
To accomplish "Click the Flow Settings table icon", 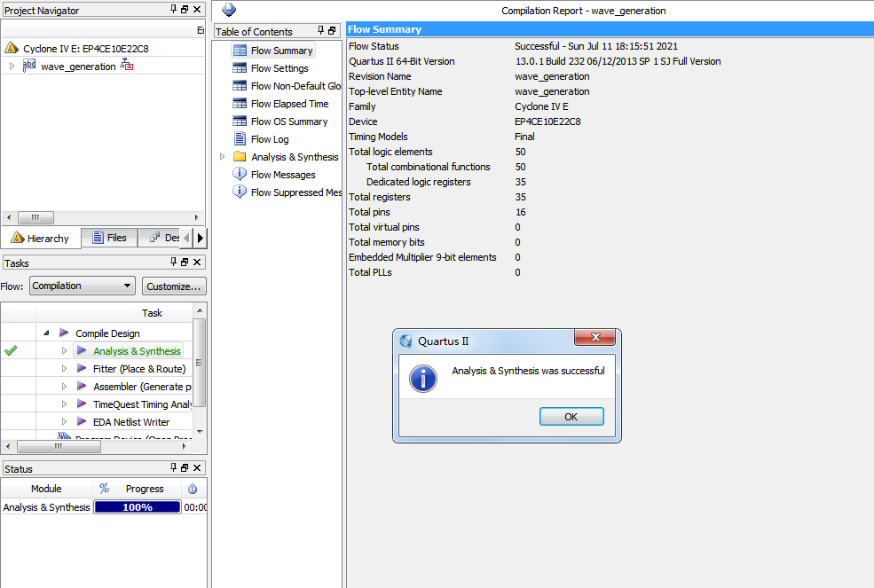I will tap(240, 68).
